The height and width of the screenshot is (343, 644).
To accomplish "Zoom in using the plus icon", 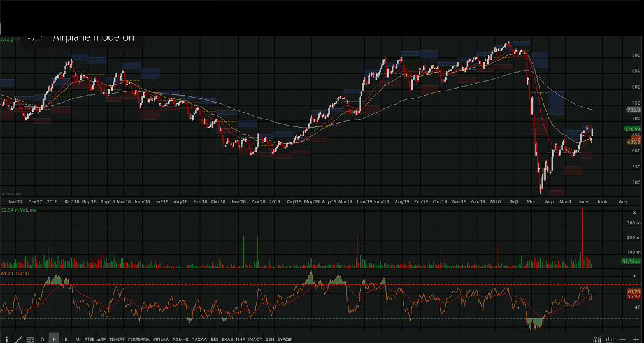I will pos(635,339).
